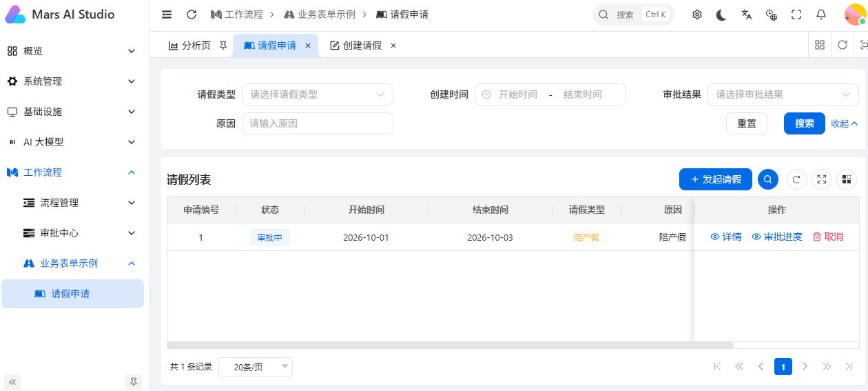Click the globe timezone icon
The image size is (868, 391).
(x=772, y=14)
